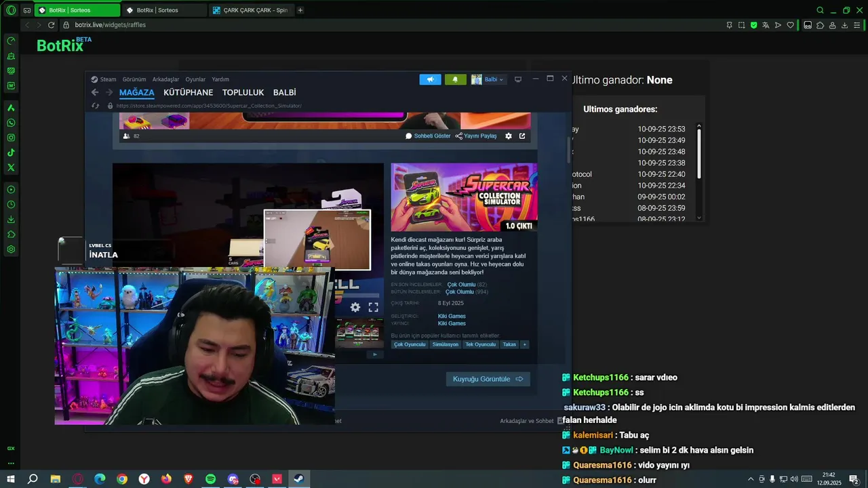Switch to the ÇARK ÇARK ÇARK tab
This screenshot has width=868, height=488.
tap(251, 10)
